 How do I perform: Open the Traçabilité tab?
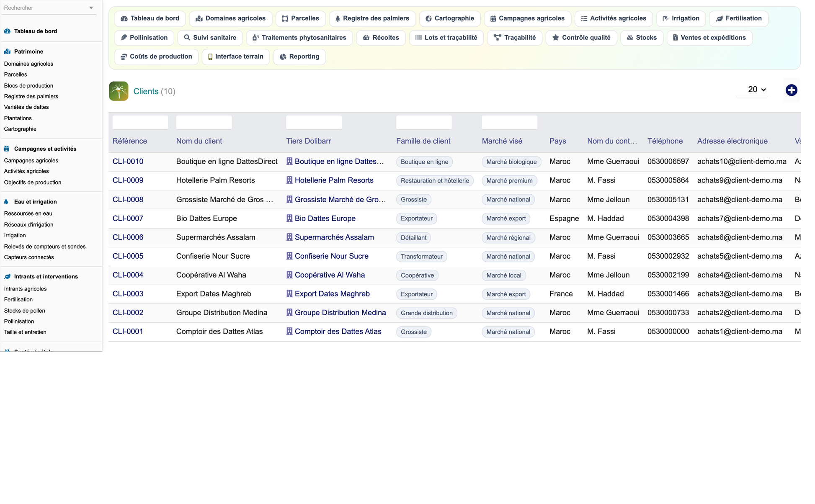[x=515, y=38]
